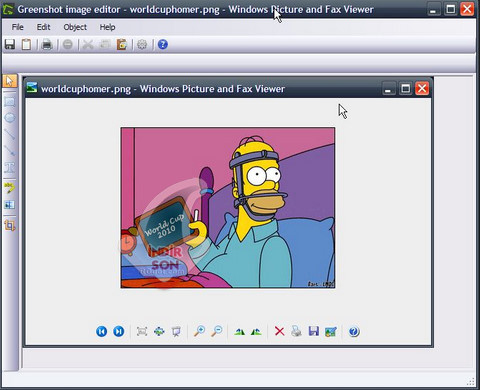Viewport: 480px width, 390px height.
Task: Select the Draw Line tool
Action: (10, 134)
